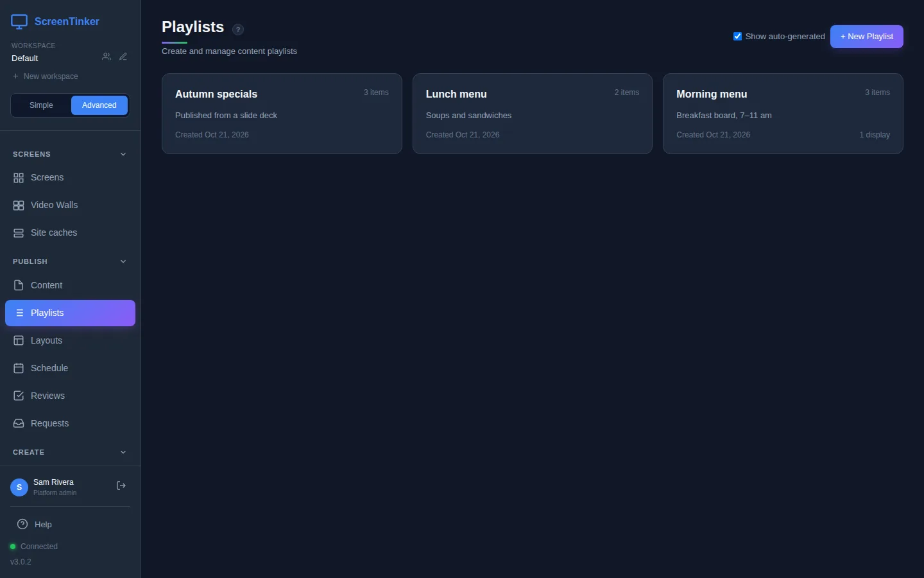924x578 pixels.
Task: Click the v3.0.2 version label
Action: pyautogui.click(x=21, y=562)
